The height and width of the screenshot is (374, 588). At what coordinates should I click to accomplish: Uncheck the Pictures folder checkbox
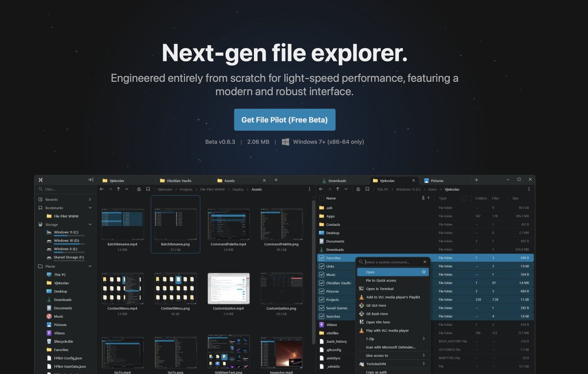point(321,291)
